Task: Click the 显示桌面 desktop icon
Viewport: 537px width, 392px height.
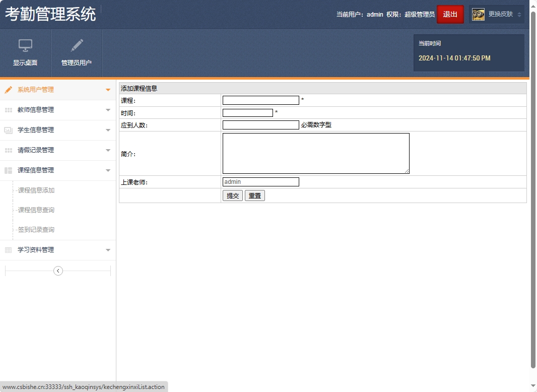Action: pos(25,46)
